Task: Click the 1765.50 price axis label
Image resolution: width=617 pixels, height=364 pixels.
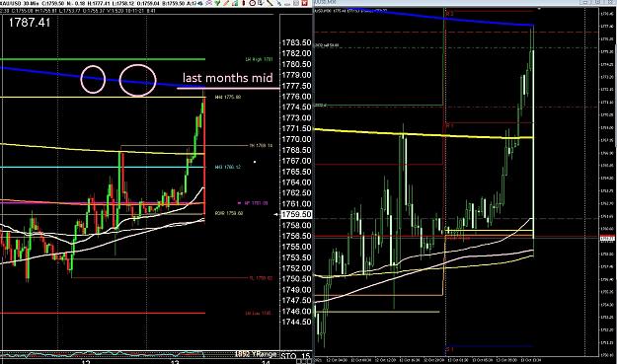Action: [296, 172]
